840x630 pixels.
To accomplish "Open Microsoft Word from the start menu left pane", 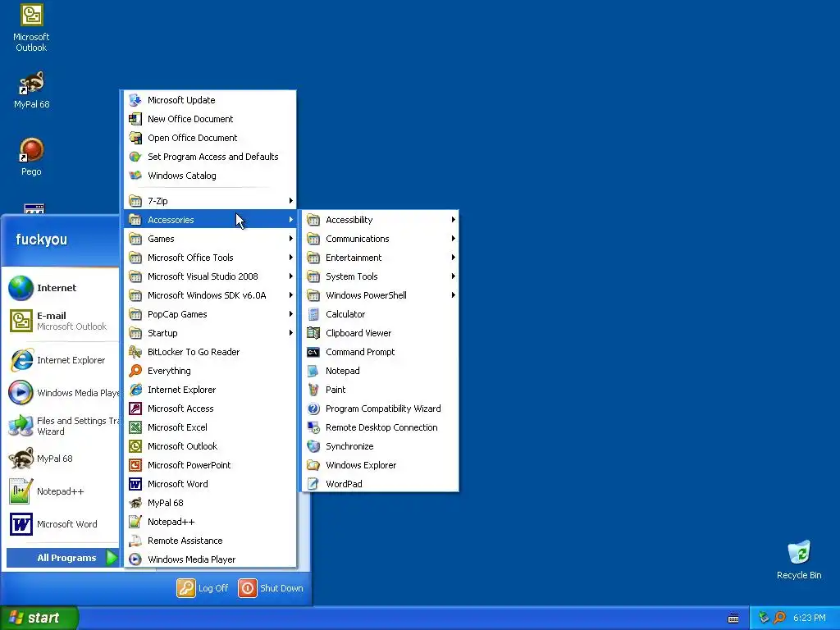I will (x=62, y=524).
